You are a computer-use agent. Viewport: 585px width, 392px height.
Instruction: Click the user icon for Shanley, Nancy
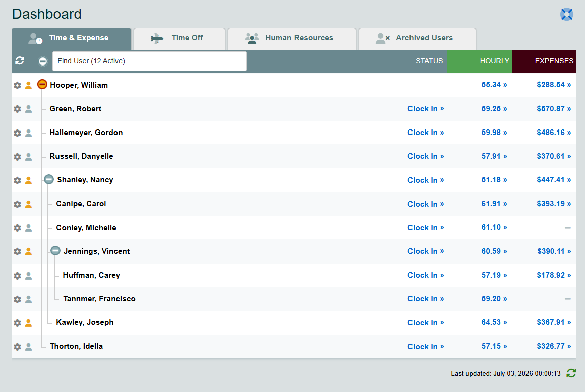28,180
